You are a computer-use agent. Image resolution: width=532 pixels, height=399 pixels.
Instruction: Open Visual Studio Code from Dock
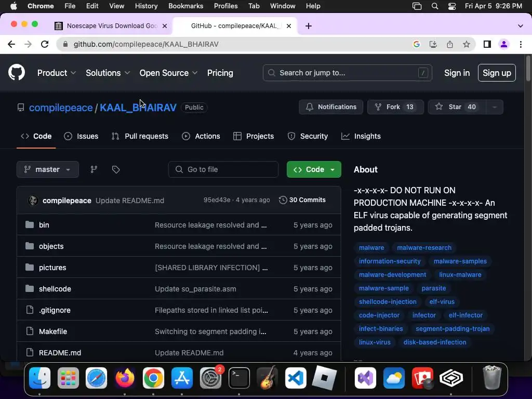296,378
